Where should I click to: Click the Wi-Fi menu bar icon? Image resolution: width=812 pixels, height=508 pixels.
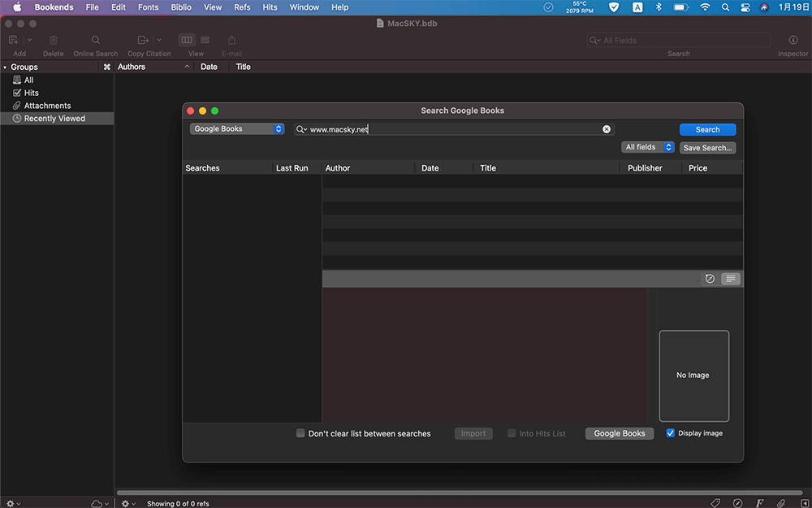coord(705,7)
